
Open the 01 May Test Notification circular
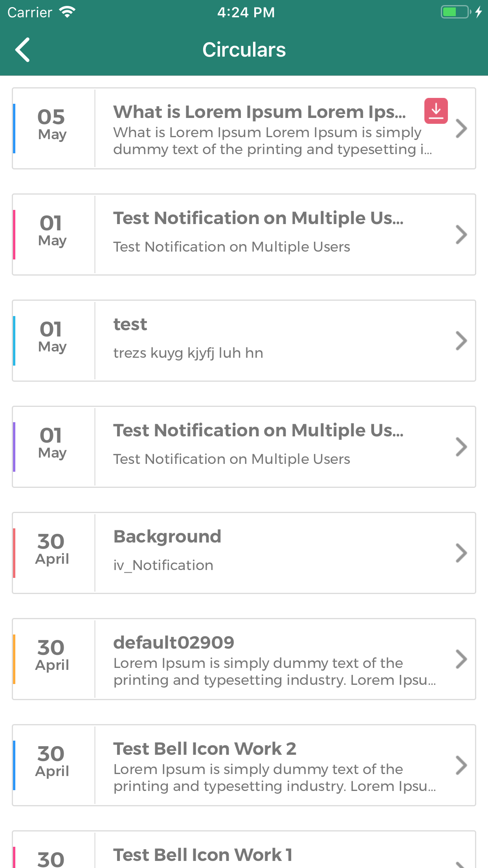point(462,234)
